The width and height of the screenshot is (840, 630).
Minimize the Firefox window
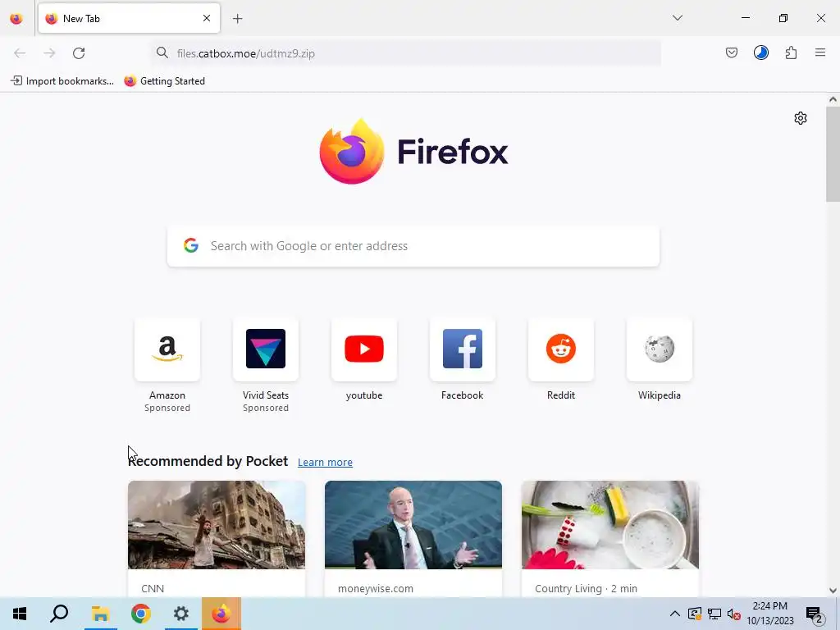[x=746, y=18]
